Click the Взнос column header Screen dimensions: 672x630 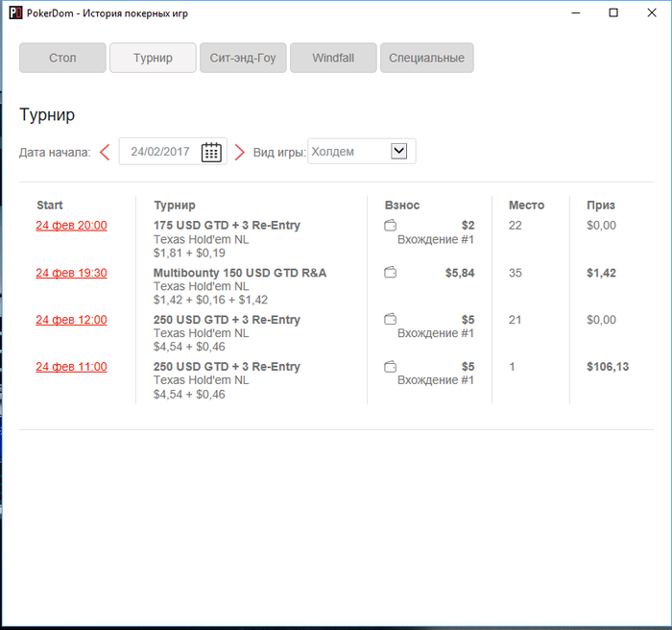click(x=402, y=205)
